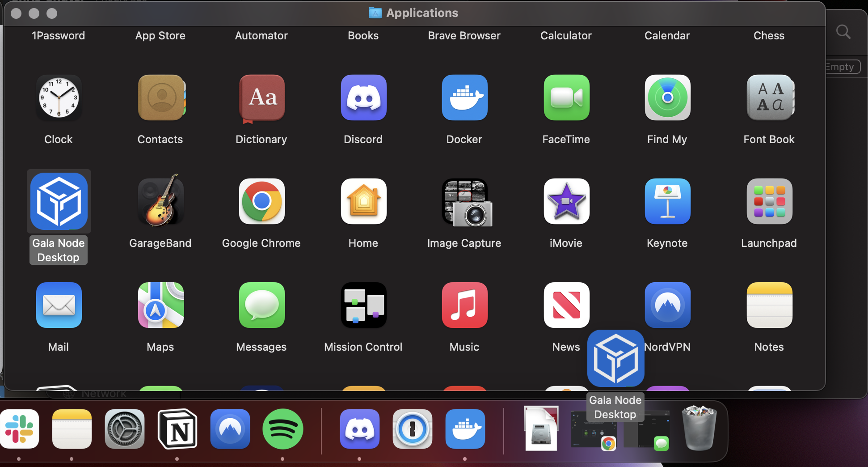Click the Docker icon in Applications window
This screenshot has height=467, width=868.
click(464, 98)
